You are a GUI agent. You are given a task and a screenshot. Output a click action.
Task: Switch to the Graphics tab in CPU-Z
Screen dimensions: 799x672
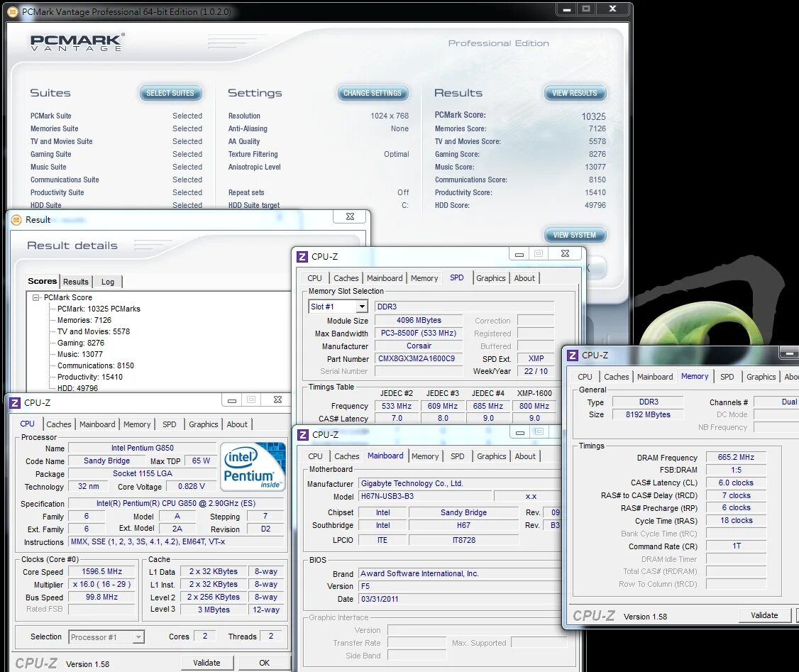[x=203, y=424]
